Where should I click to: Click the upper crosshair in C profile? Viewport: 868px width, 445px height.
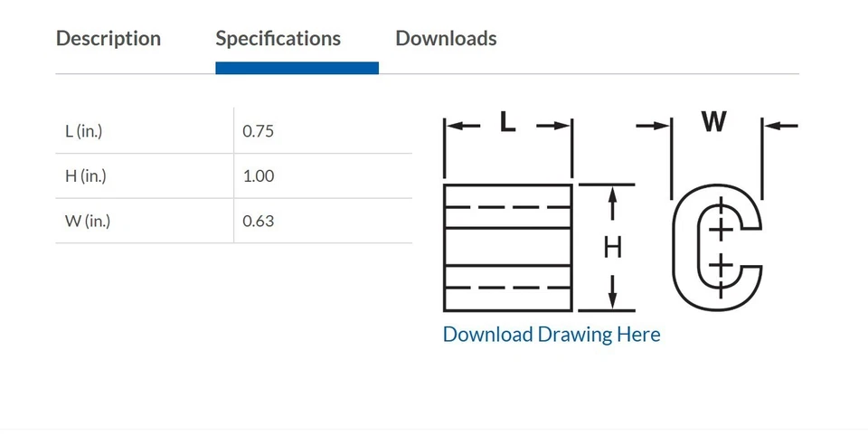pyautogui.click(x=721, y=229)
